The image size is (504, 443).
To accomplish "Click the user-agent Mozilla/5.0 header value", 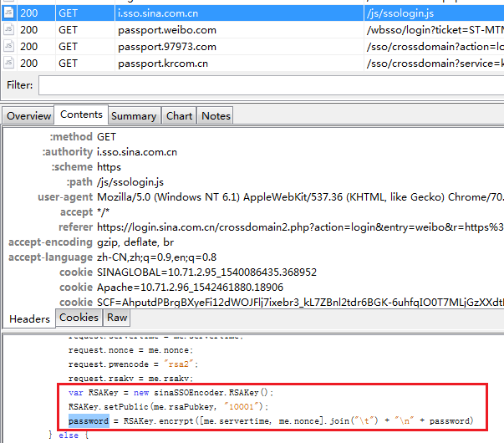I will click(x=300, y=197).
